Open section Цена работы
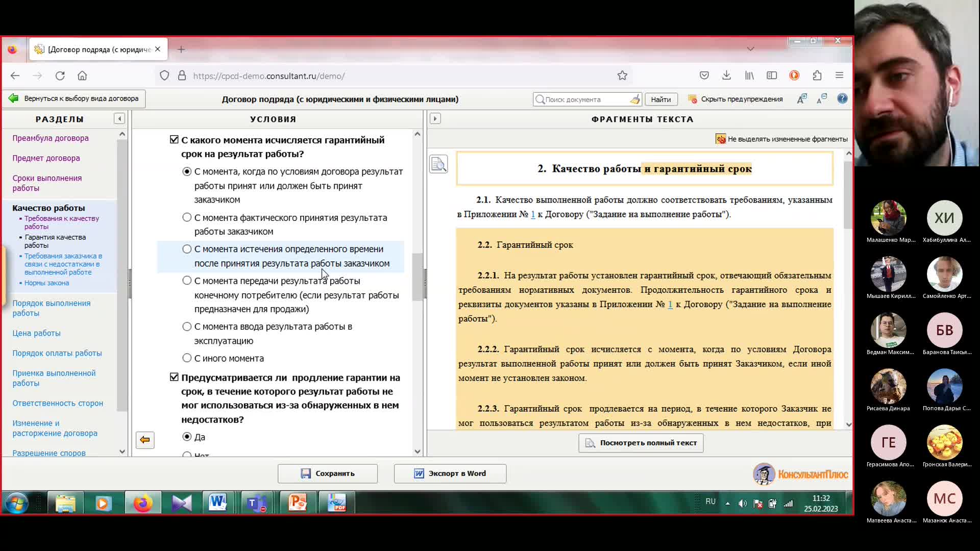The width and height of the screenshot is (980, 551). [x=36, y=333]
